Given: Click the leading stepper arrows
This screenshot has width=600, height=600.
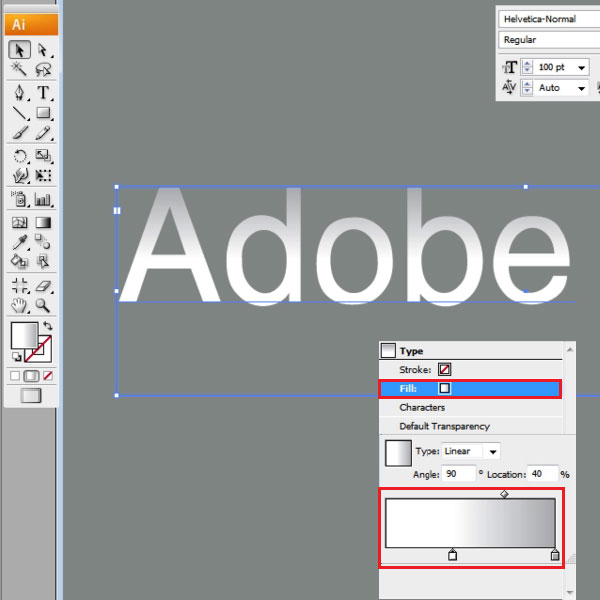Looking at the screenshot, I should point(527,88).
